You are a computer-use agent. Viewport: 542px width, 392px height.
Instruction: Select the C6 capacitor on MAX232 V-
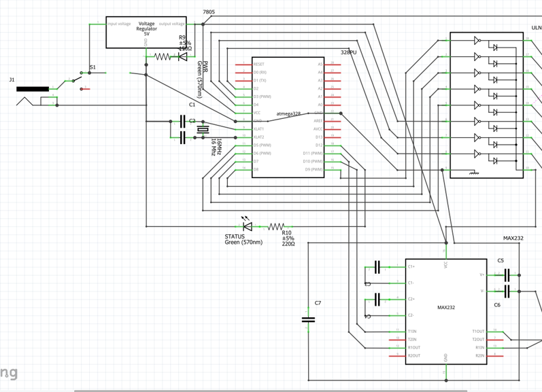click(x=507, y=291)
